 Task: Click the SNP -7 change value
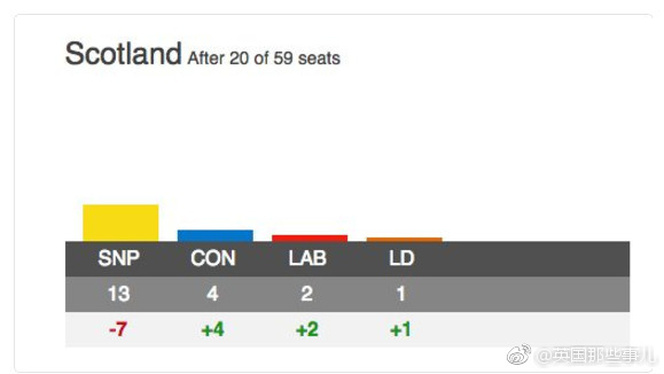click(x=118, y=329)
